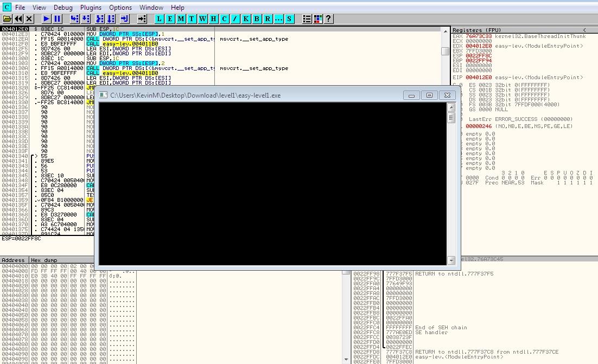Select the EAX value 76A73C33
The image size is (598, 364).
click(x=479, y=36)
